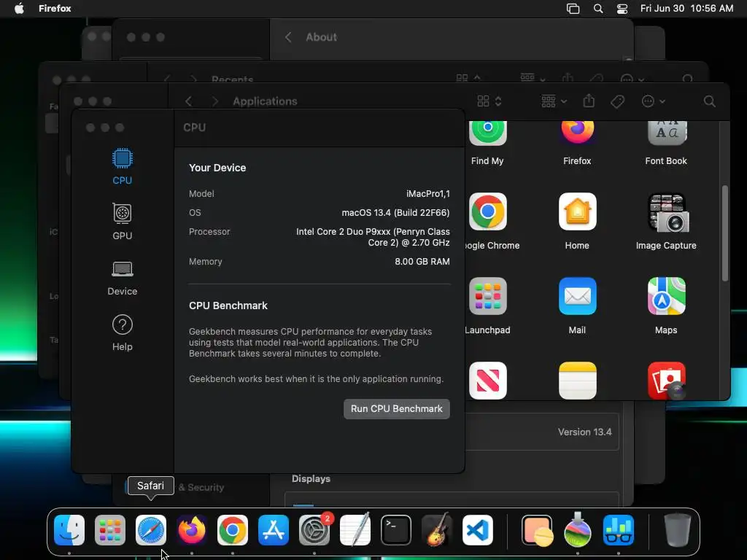Go back from About in System Settings
Screen dimensions: 747x560
coord(288,37)
